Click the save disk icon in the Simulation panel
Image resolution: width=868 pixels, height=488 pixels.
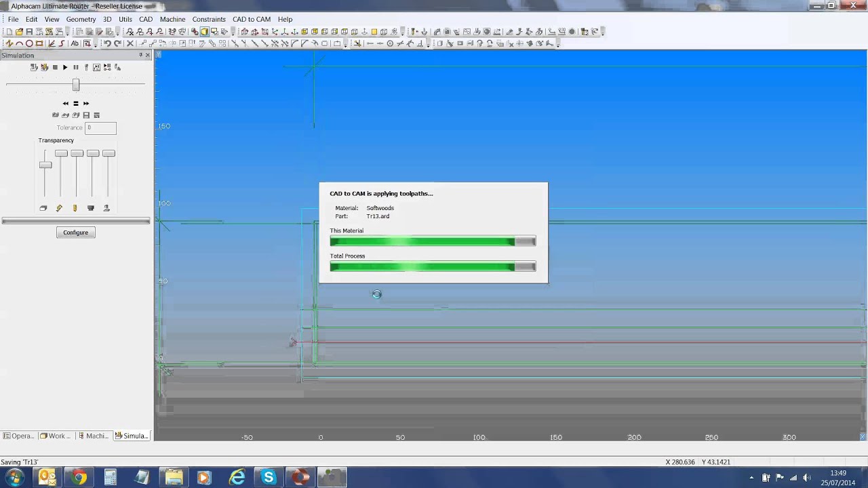click(86, 115)
